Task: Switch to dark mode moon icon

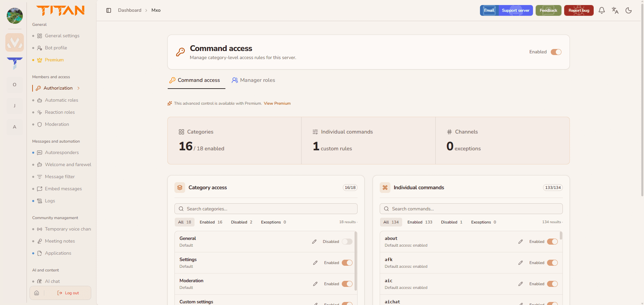Action: coord(629,10)
